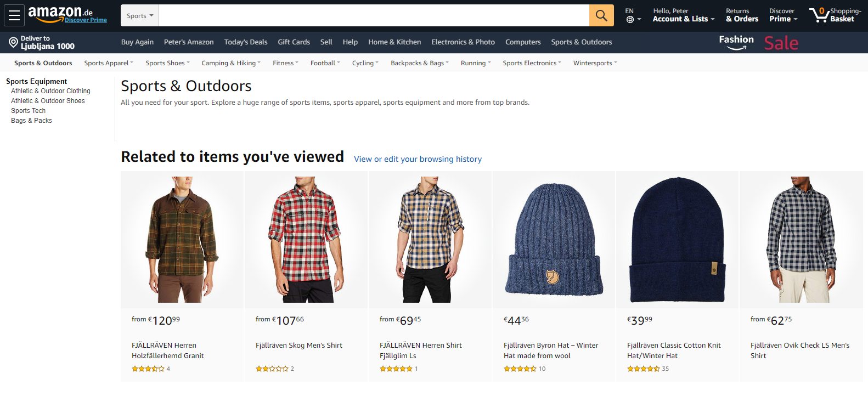Select Computers in the nav bar
Viewport: 868px width, 402px height.
[x=523, y=42]
